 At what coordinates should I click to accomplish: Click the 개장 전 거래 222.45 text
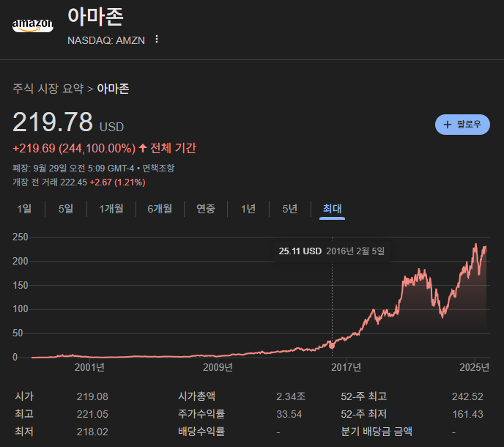[50, 182]
